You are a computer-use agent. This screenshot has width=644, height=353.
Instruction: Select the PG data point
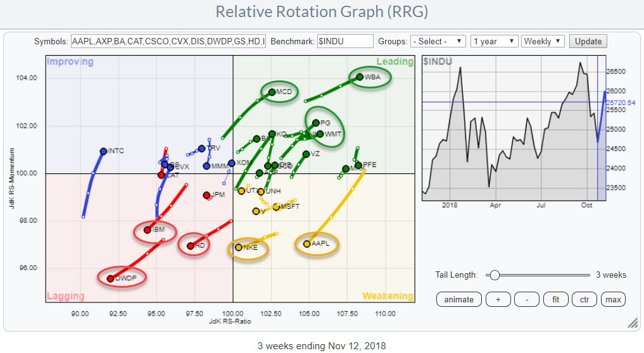316,123
